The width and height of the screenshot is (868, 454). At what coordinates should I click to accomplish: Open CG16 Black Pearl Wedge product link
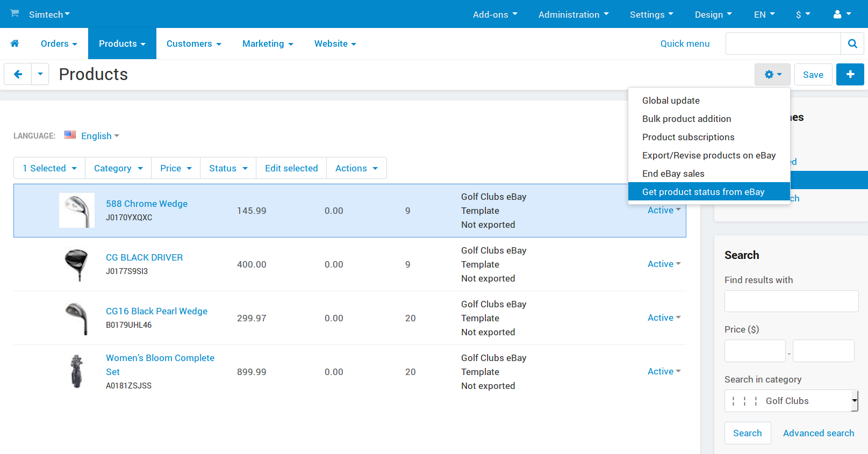pyautogui.click(x=156, y=311)
